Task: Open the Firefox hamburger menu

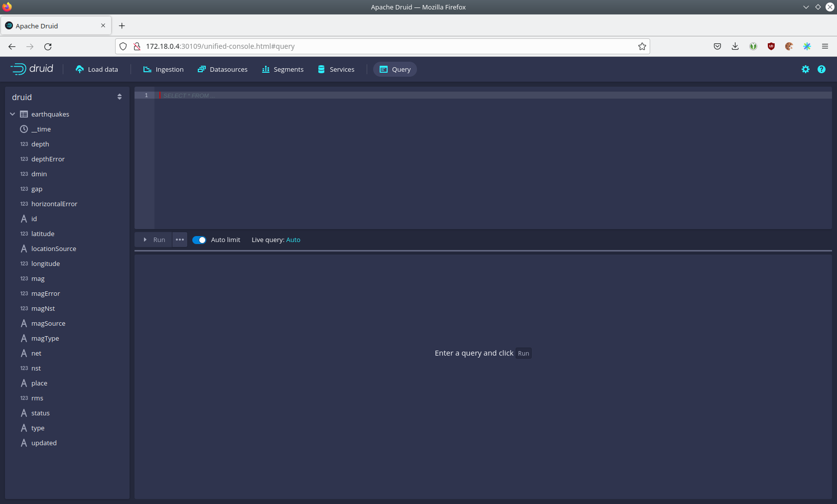Action: 825,46
